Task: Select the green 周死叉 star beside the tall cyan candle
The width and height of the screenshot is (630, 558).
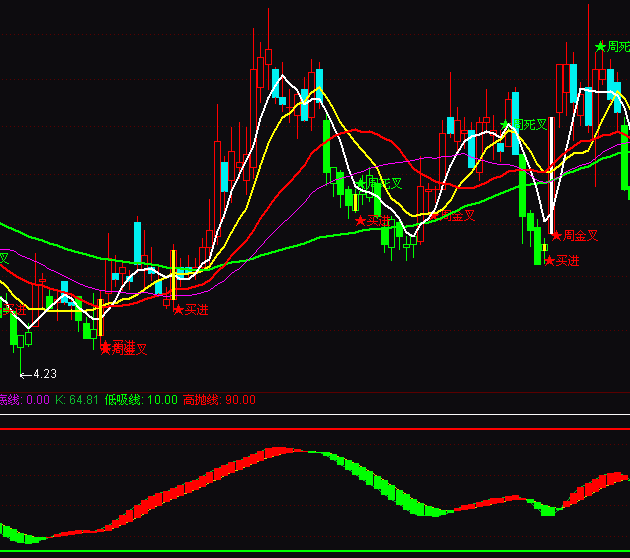Action: tap(505, 125)
